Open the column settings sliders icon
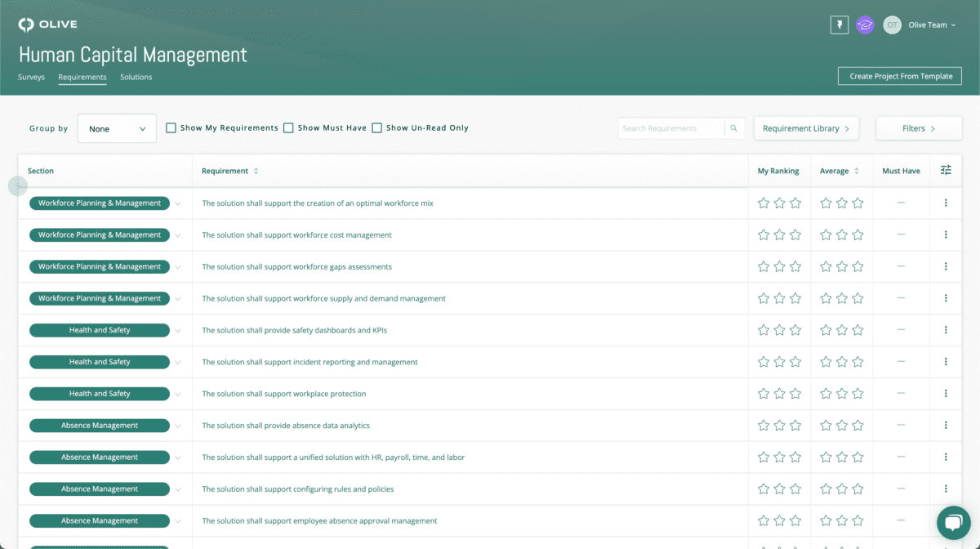 [946, 170]
